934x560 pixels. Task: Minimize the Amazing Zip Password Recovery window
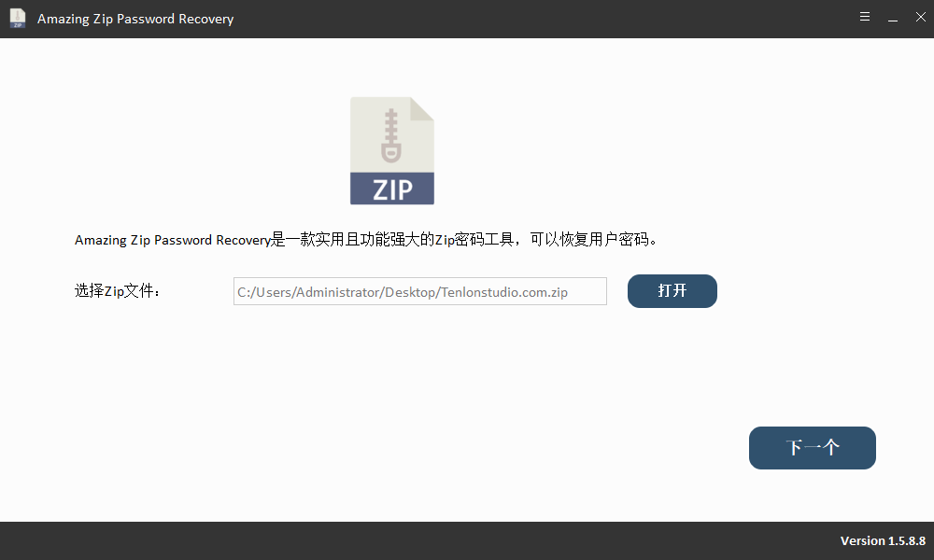click(x=893, y=19)
